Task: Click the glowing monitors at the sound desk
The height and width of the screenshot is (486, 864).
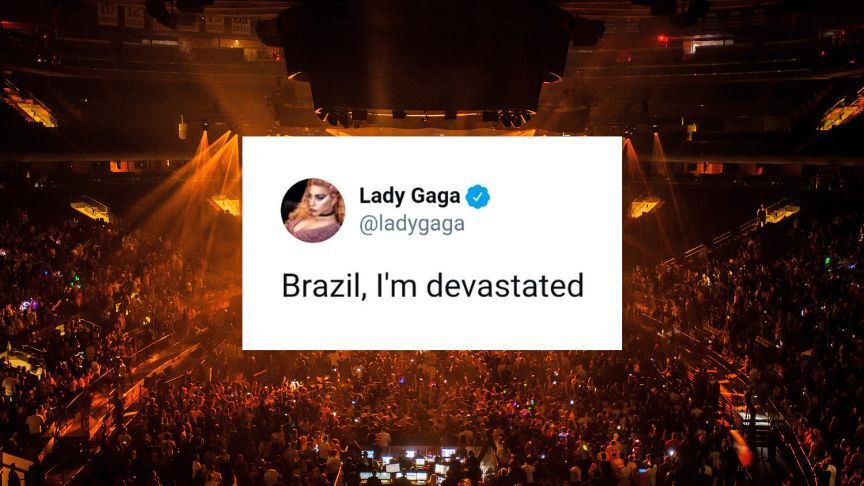Action: pos(407,466)
